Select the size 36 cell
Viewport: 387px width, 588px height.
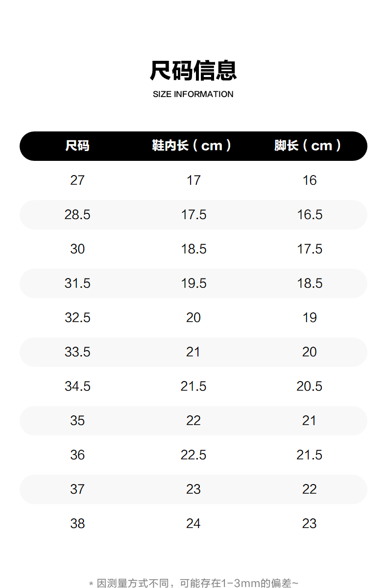click(x=77, y=455)
